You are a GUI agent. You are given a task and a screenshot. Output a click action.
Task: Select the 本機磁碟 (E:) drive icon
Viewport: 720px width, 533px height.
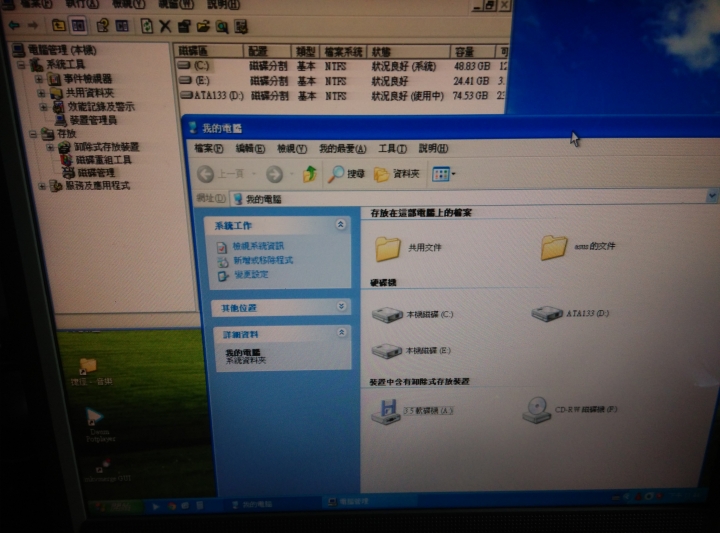(x=387, y=351)
